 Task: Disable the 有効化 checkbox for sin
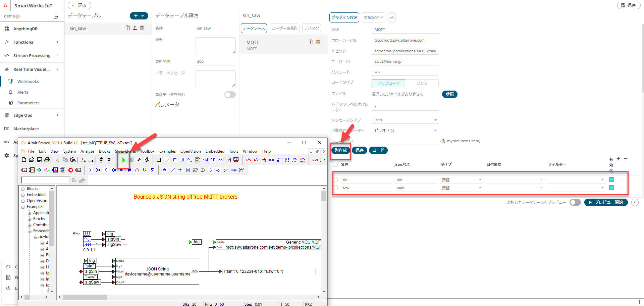[x=611, y=179]
